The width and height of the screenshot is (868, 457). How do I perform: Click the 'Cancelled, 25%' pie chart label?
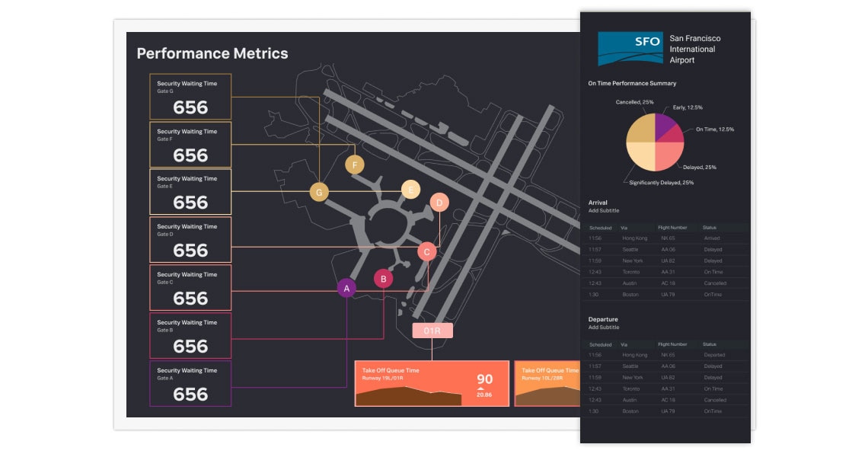(634, 102)
